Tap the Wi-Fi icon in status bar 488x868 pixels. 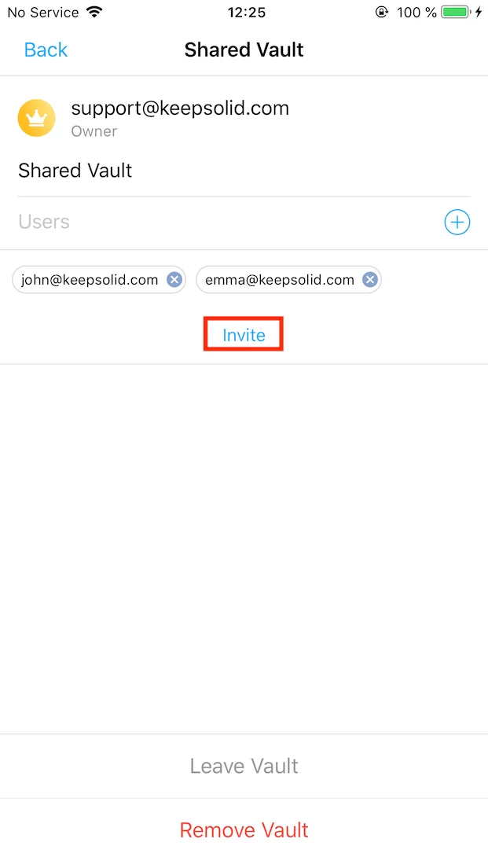tap(95, 12)
